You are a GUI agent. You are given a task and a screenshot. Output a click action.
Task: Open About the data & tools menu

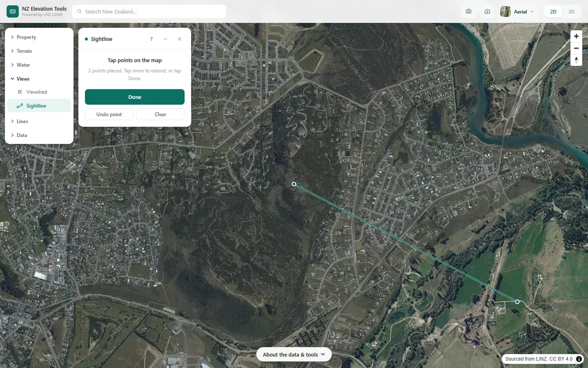point(294,355)
